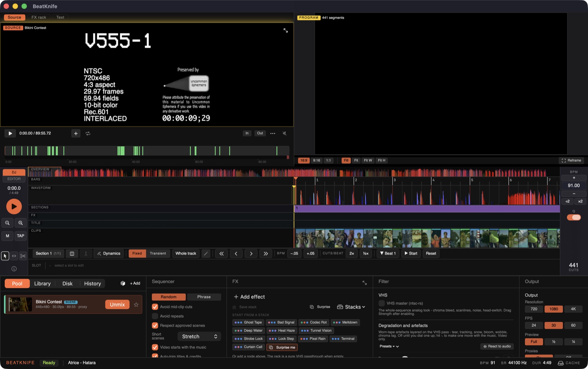
Task: Open the History tab
Action: (92, 283)
